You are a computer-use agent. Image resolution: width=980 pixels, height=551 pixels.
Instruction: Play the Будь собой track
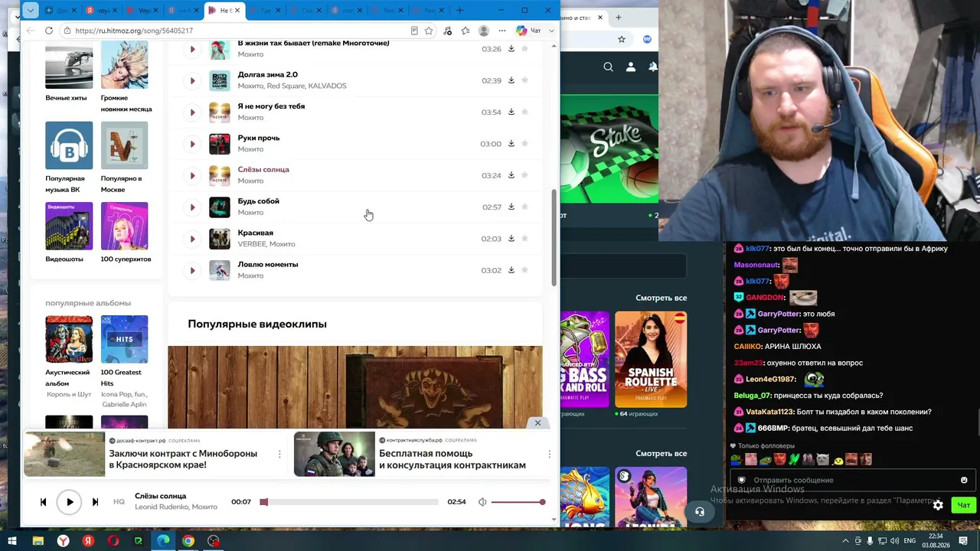(192, 207)
